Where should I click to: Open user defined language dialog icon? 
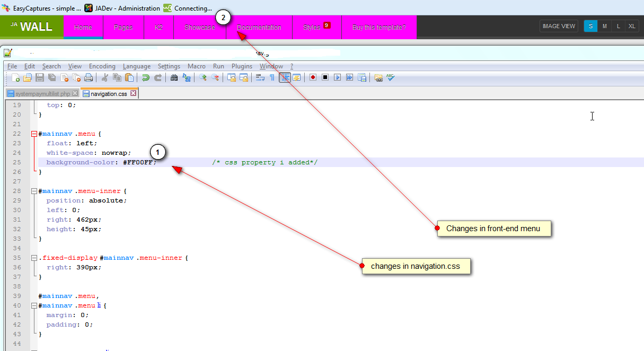297,77
